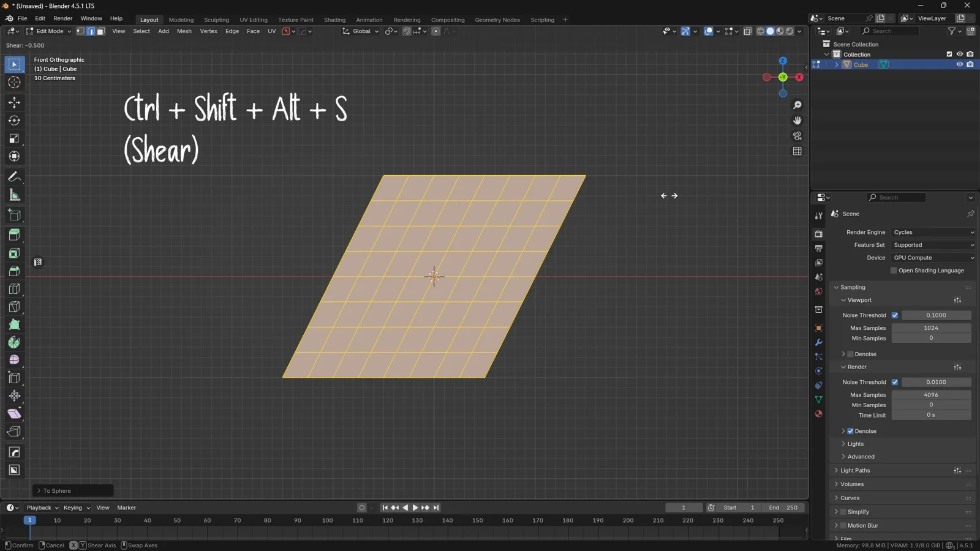The width and height of the screenshot is (980, 551).
Task: Select the Rotate tool
Action: pos(14,121)
